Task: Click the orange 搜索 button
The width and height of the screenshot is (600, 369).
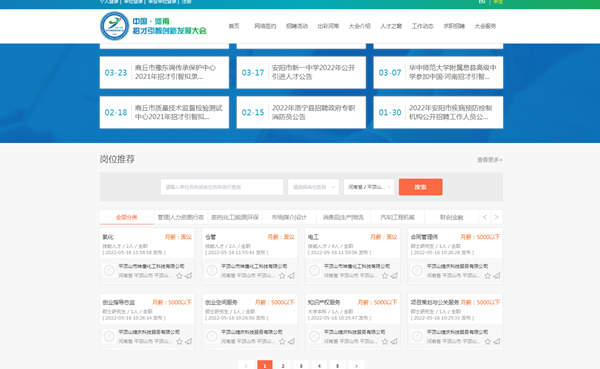Action: coord(421,187)
